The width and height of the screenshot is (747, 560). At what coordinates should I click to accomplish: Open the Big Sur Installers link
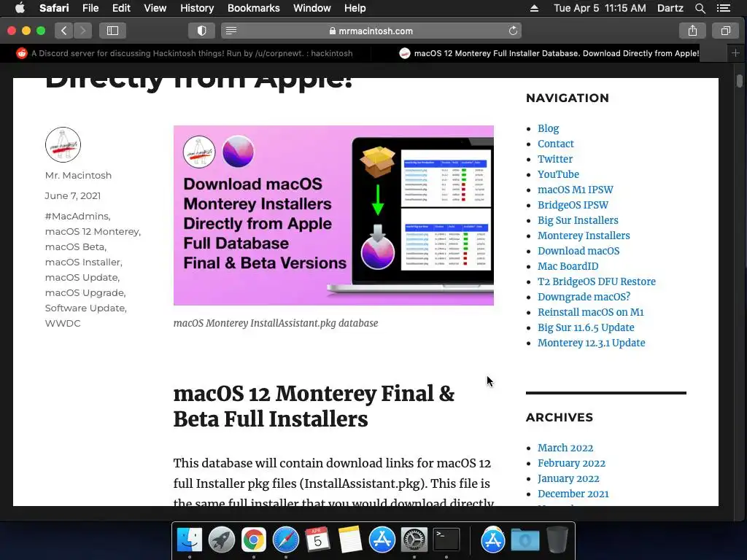[x=578, y=220]
